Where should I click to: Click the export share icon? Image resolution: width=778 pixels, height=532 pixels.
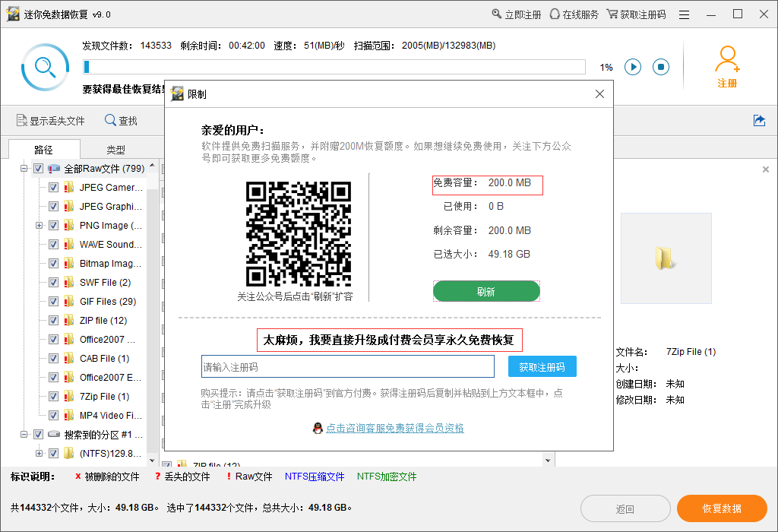(x=759, y=120)
